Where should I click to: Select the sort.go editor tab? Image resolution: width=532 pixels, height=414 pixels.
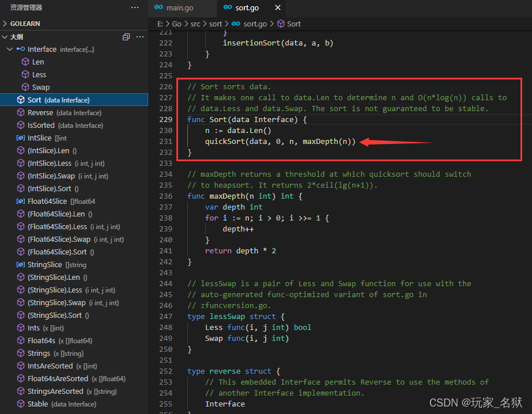(247, 7)
